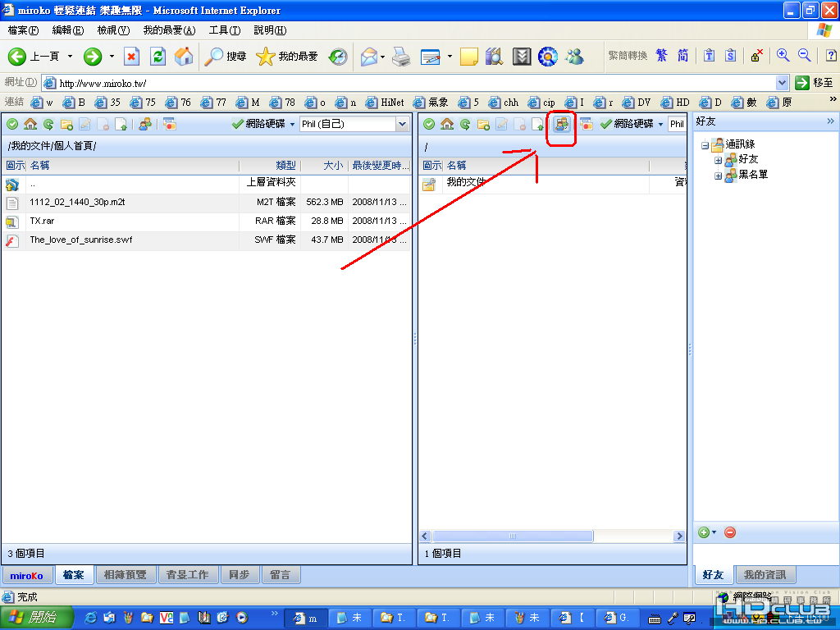Open share-with-friends icon in left pane
This screenshot has width=840, height=630.
click(x=145, y=125)
